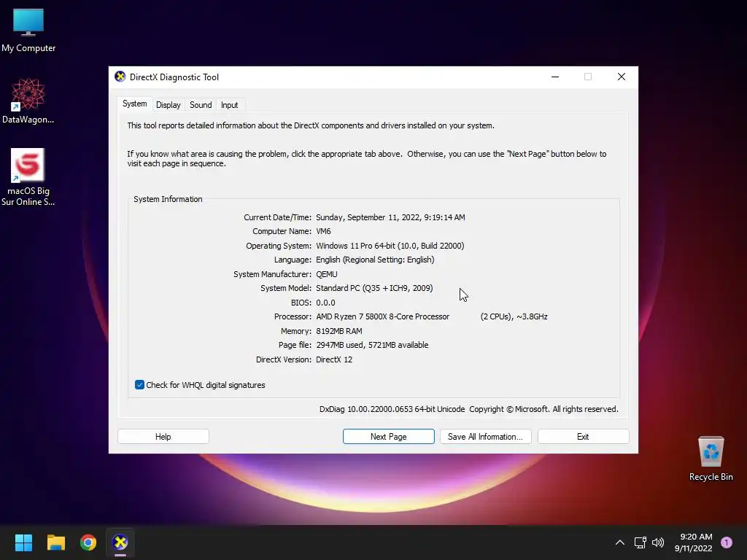Click the current date/time value
Viewport: 747px width, 560px height.
click(x=391, y=217)
